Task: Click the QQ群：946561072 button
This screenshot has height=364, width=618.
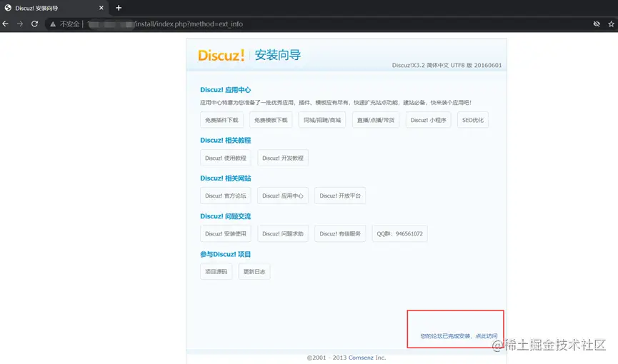Action: [399, 233]
